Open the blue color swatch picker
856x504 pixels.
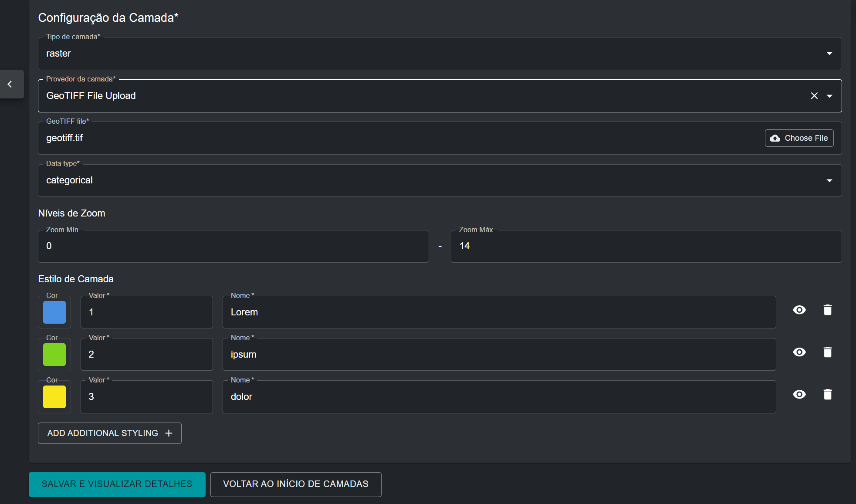tap(54, 312)
